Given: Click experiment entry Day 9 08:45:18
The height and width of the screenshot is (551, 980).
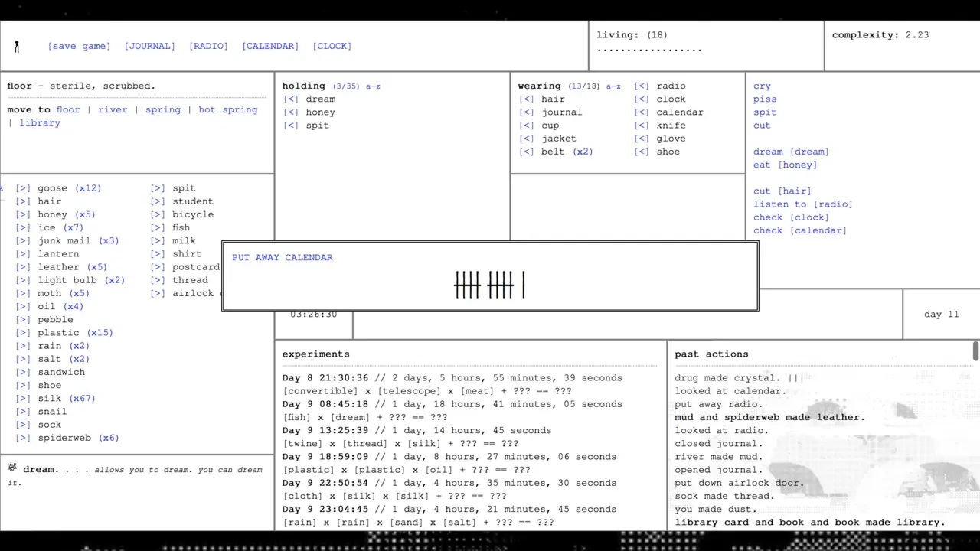Looking at the screenshot, I should pyautogui.click(x=452, y=404).
